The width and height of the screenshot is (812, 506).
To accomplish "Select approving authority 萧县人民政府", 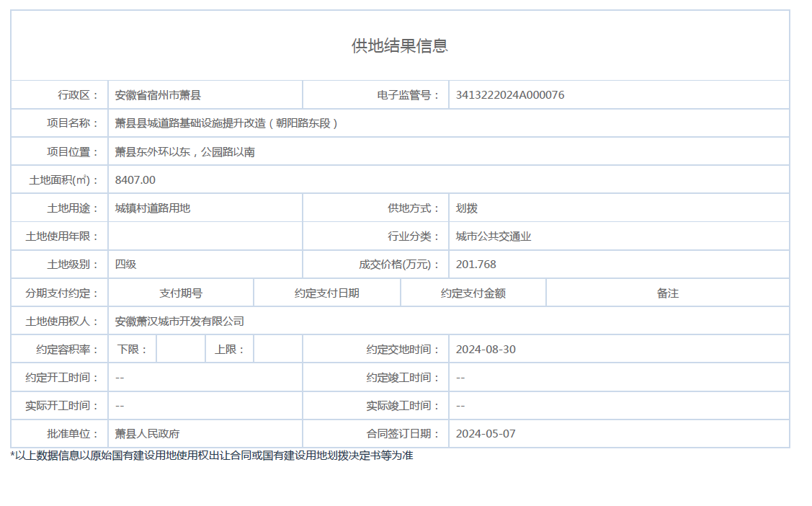I will 147,434.
